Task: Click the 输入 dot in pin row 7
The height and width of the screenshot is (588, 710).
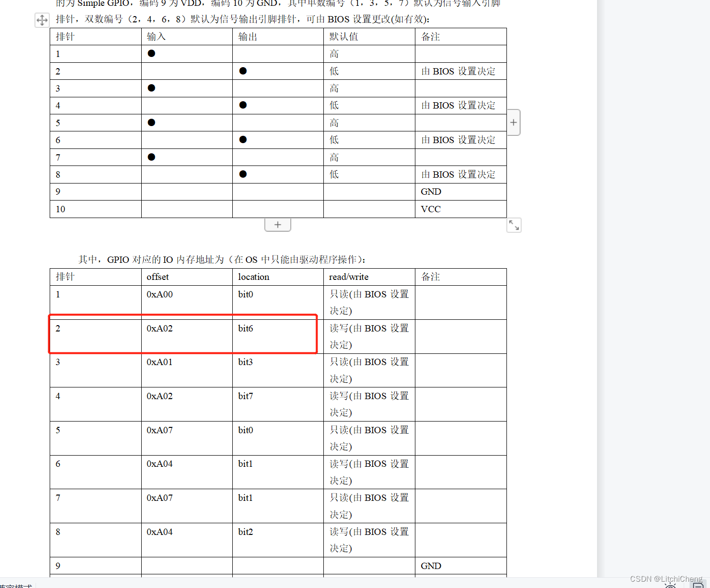Action: coord(151,157)
